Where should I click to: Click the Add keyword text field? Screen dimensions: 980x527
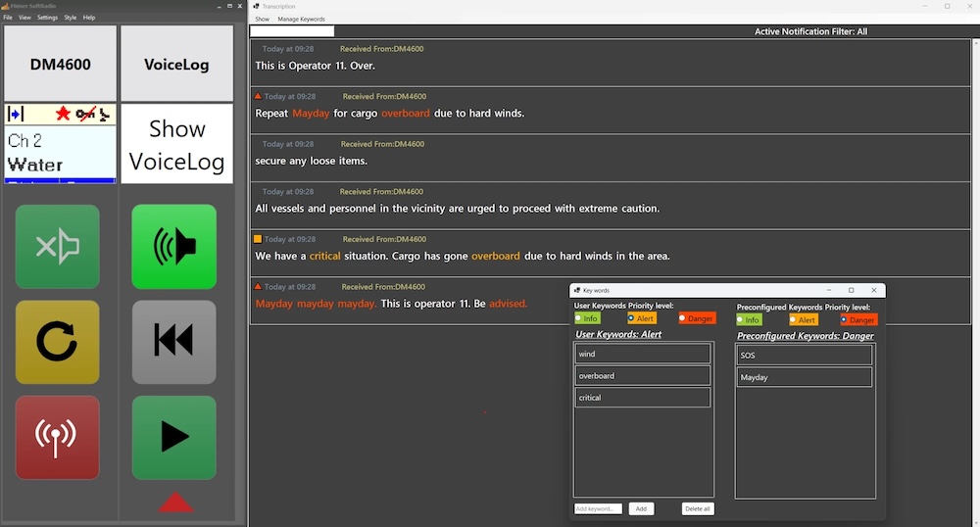598,508
